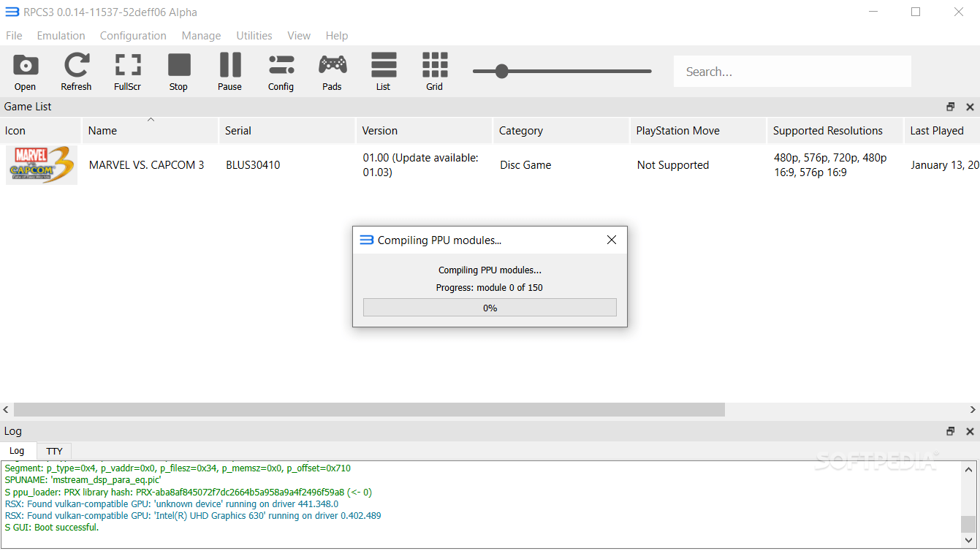The width and height of the screenshot is (980, 551).
Task: Click the Icon column header
Action: [x=41, y=131]
